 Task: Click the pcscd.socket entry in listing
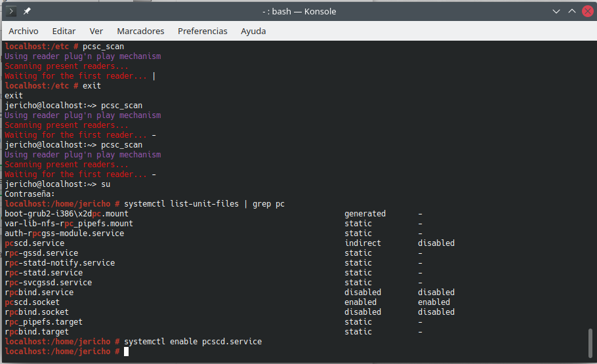[32, 302]
